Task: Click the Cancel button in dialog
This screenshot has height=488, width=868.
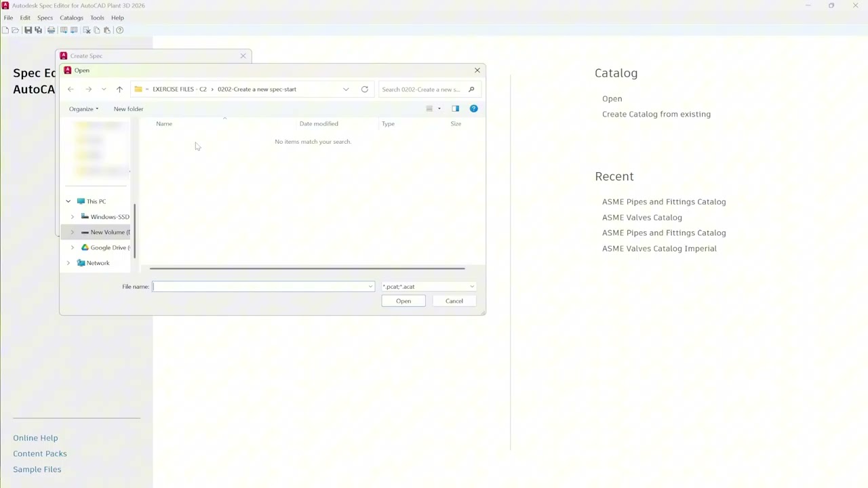Action: (454, 301)
